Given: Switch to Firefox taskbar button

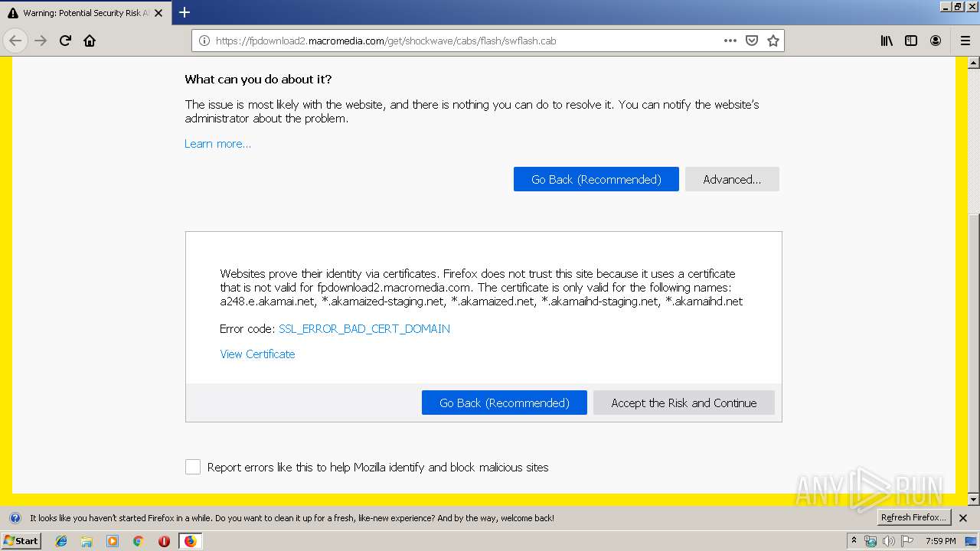Looking at the screenshot, I should (190, 541).
